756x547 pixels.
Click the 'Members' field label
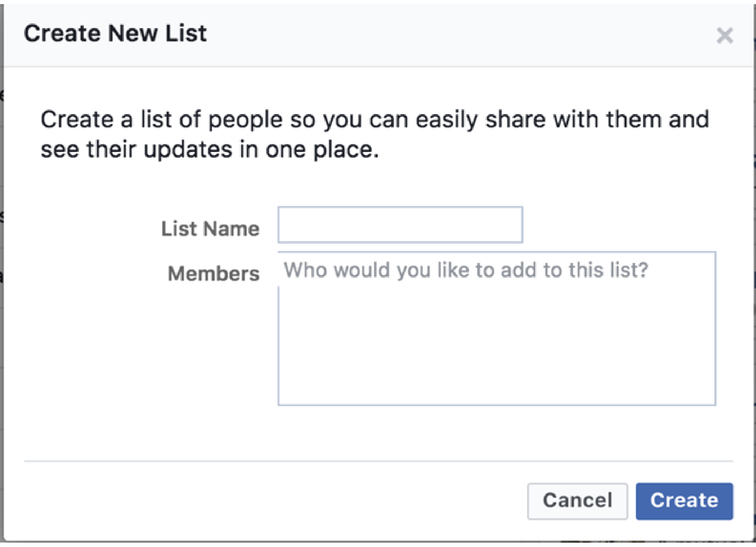[213, 274]
